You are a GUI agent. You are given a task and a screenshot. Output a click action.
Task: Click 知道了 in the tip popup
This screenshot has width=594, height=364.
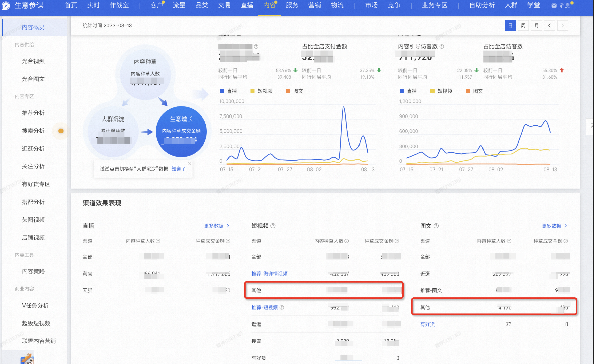178,169
